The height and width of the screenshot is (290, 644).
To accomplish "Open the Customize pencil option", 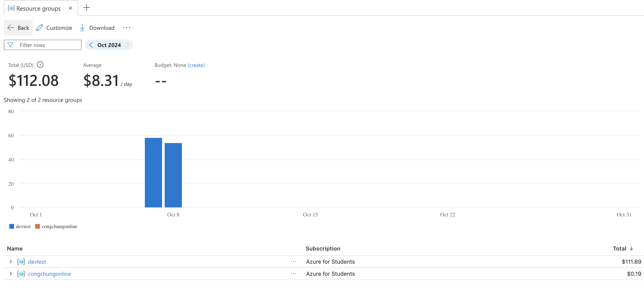I will [x=54, y=28].
